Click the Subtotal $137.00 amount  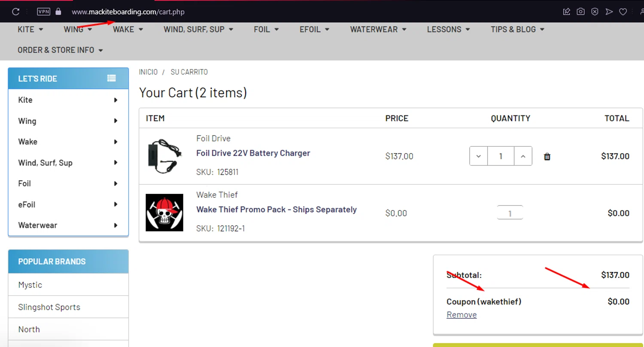(x=615, y=275)
